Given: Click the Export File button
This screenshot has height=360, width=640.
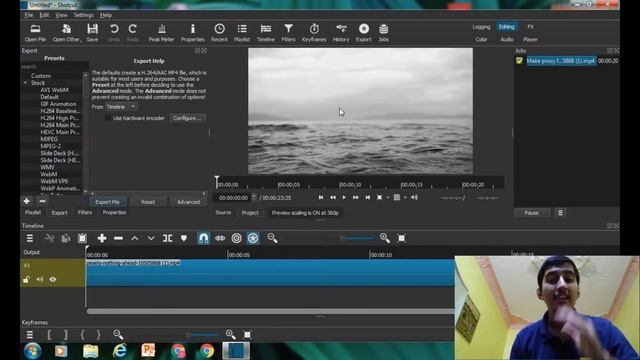Looking at the screenshot, I should [107, 202].
